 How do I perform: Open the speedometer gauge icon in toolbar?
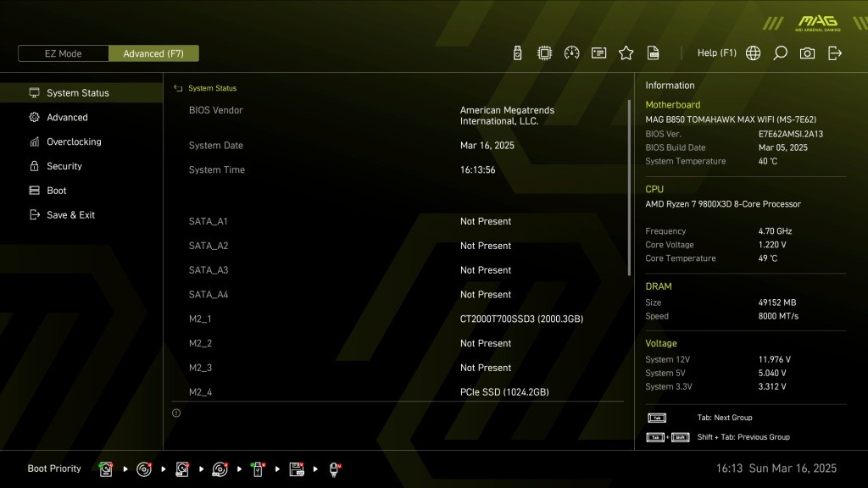[x=571, y=53]
